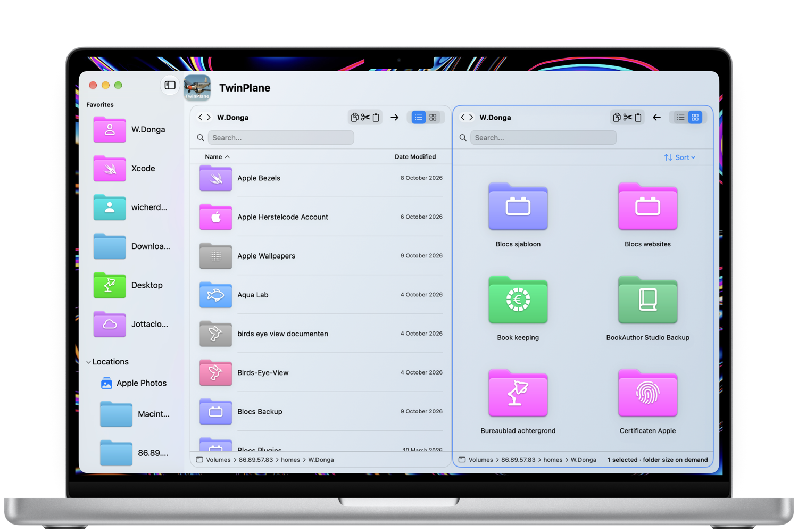
Task: Click left arrow to send to left pane
Action: 656,118
